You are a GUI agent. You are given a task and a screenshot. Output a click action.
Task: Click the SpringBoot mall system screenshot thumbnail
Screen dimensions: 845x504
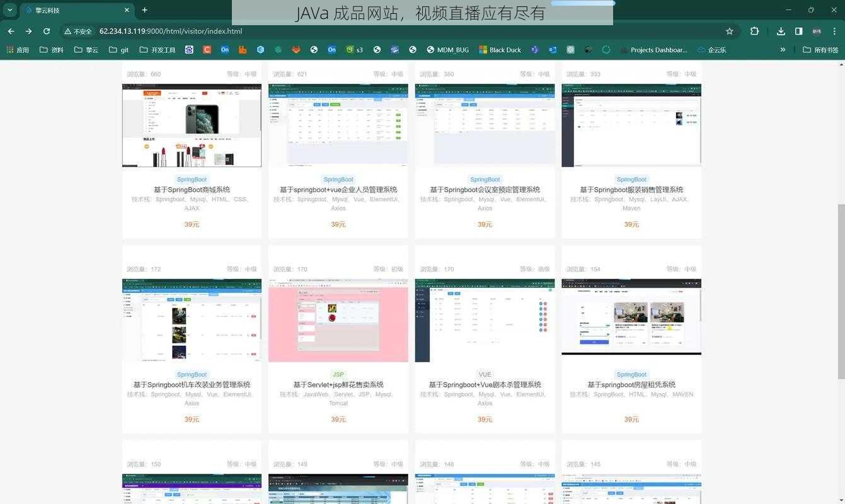click(192, 125)
